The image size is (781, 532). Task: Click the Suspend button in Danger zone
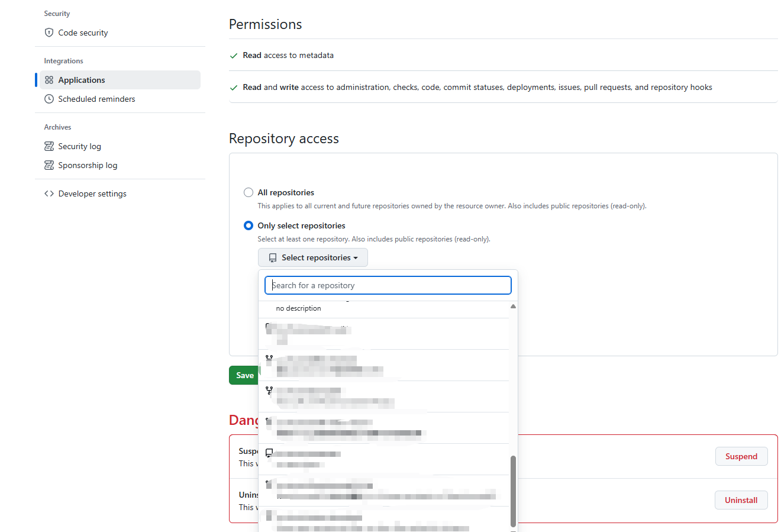tap(741, 456)
